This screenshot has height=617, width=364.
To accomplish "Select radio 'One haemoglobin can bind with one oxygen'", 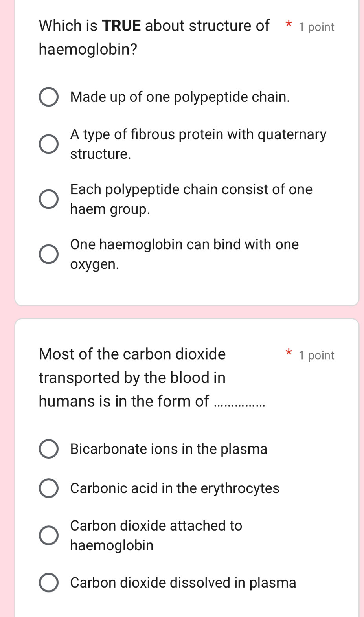I will point(49,254).
